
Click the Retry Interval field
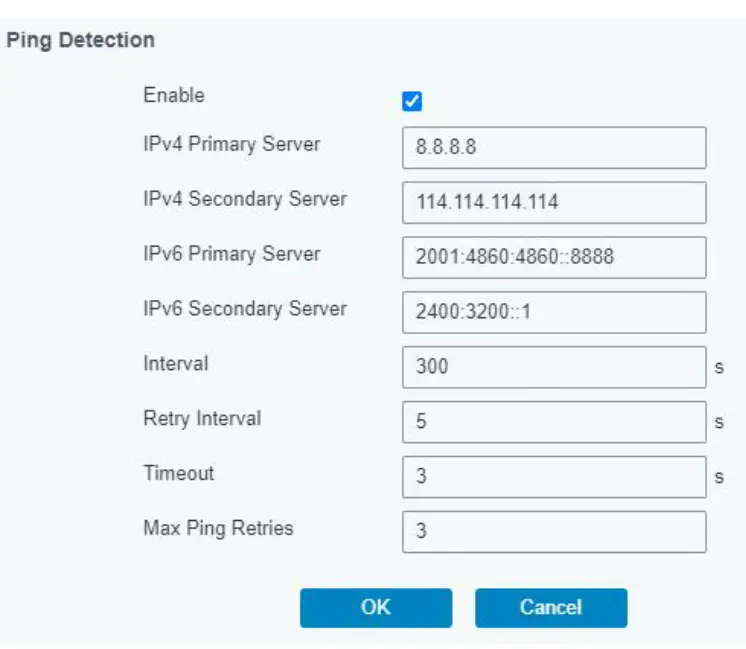tap(554, 422)
